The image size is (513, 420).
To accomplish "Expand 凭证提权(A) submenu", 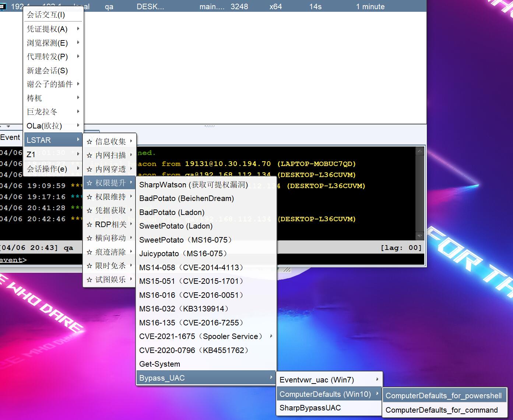I will click(x=53, y=29).
